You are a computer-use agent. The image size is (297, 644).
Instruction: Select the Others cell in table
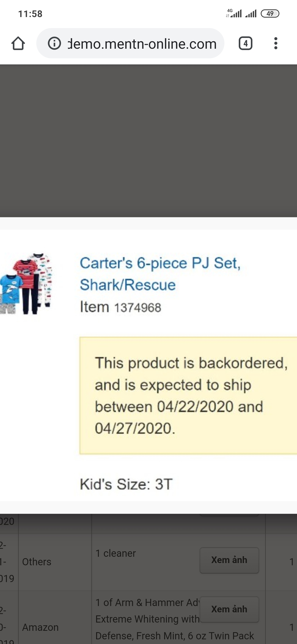pos(37,562)
